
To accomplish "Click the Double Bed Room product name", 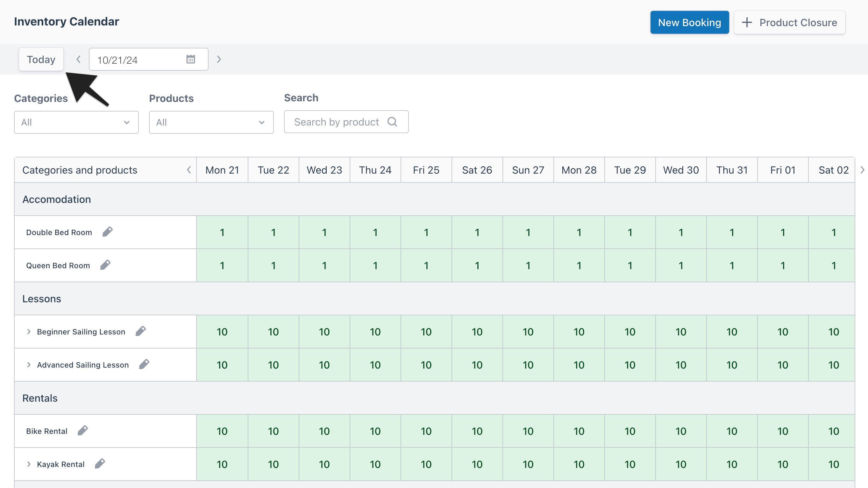I will [x=59, y=232].
